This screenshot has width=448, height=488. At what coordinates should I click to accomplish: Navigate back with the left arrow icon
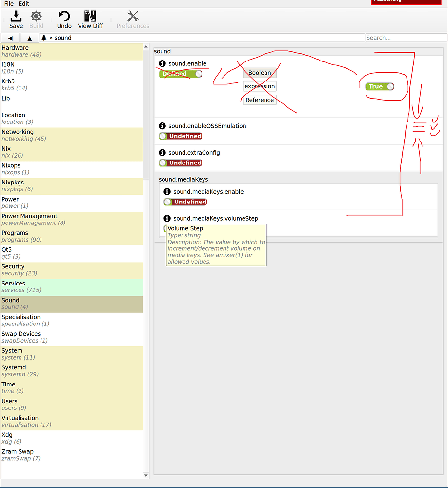point(10,37)
